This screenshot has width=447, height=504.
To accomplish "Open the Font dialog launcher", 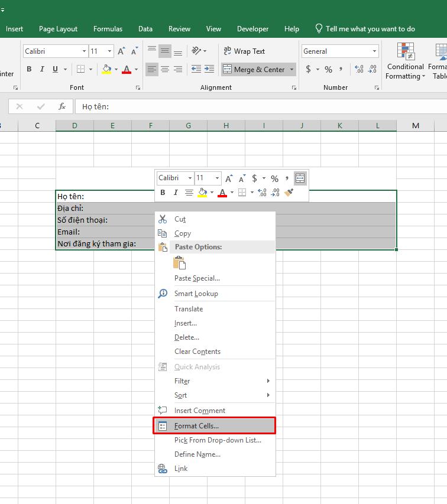I will (138, 88).
